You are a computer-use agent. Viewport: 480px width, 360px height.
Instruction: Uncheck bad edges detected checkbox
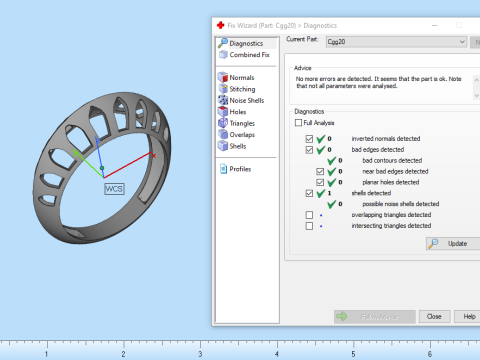(309, 150)
